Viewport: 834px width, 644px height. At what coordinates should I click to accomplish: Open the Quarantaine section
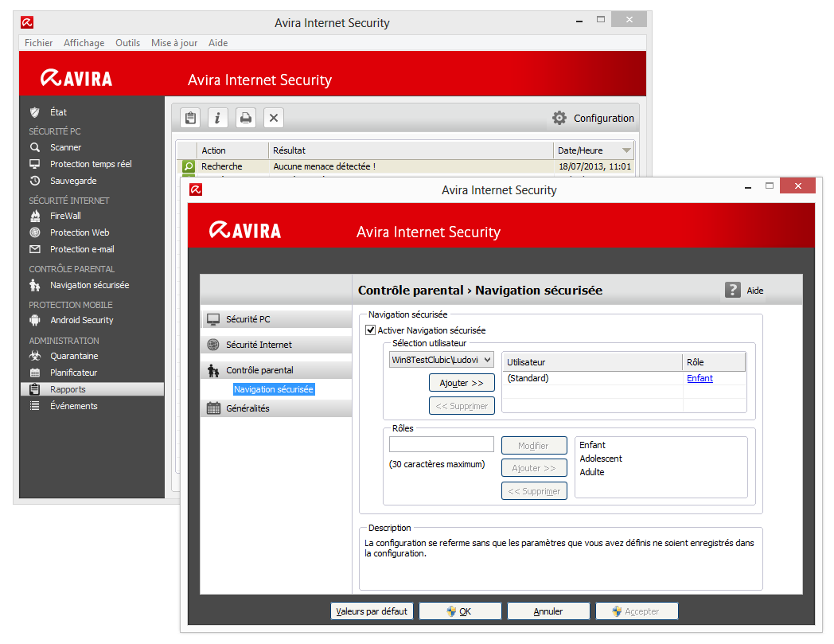click(x=74, y=356)
